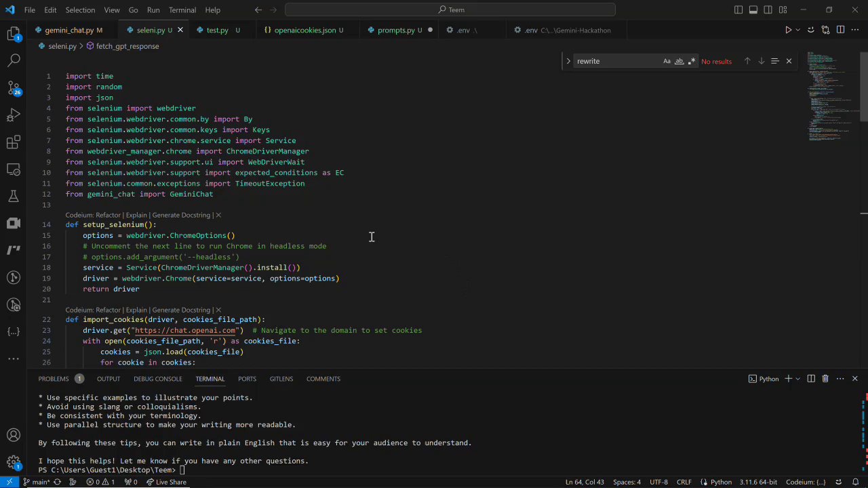Image resolution: width=868 pixels, height=488 pixels.
Task: Open the File menu
Action: (x=30, y=10)
